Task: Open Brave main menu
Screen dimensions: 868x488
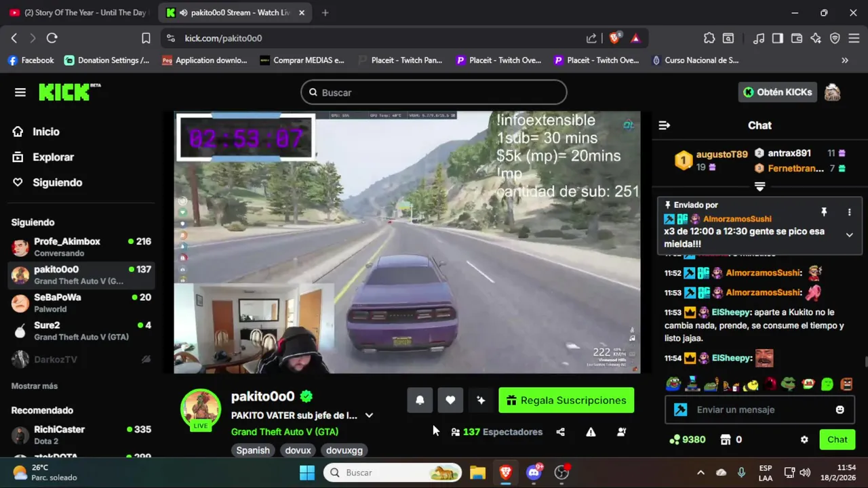Action: tap(854, 38)
